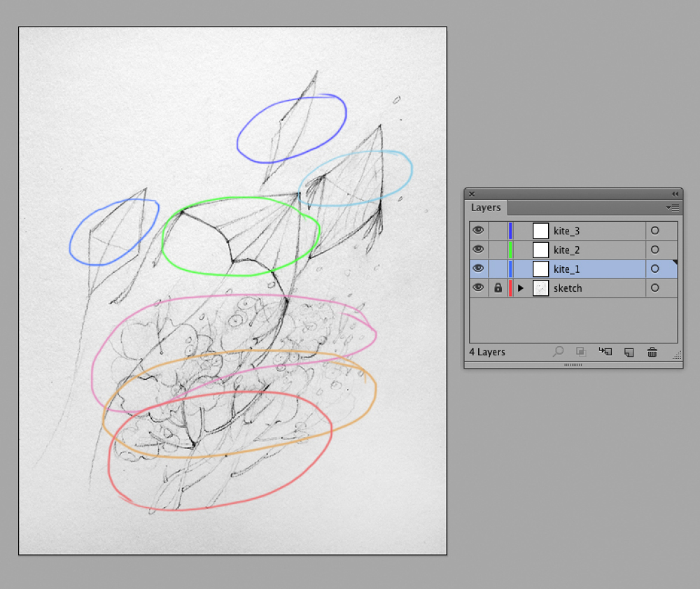Hide the kite_3 layer
700x589 pixels.
coord(478,230)
